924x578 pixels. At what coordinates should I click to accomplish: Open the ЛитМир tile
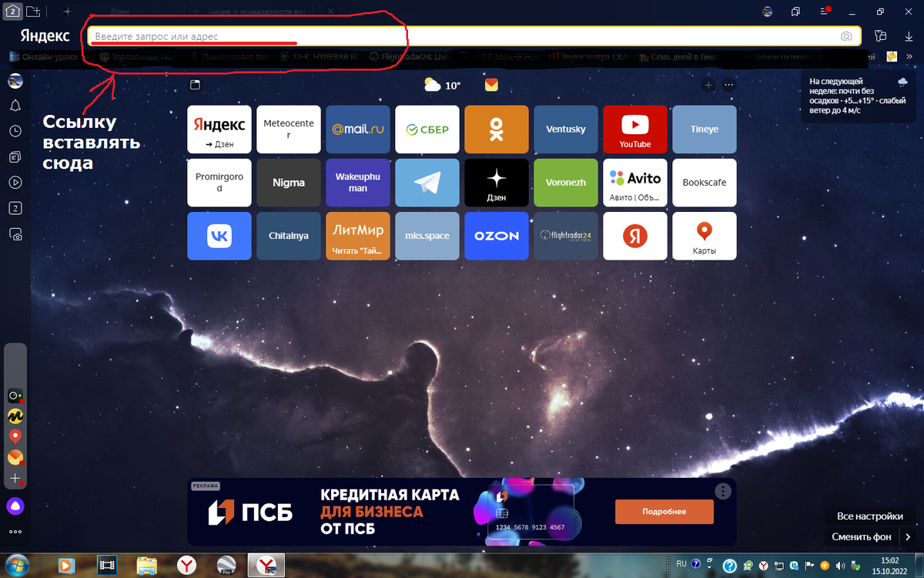tap(358, 236)
